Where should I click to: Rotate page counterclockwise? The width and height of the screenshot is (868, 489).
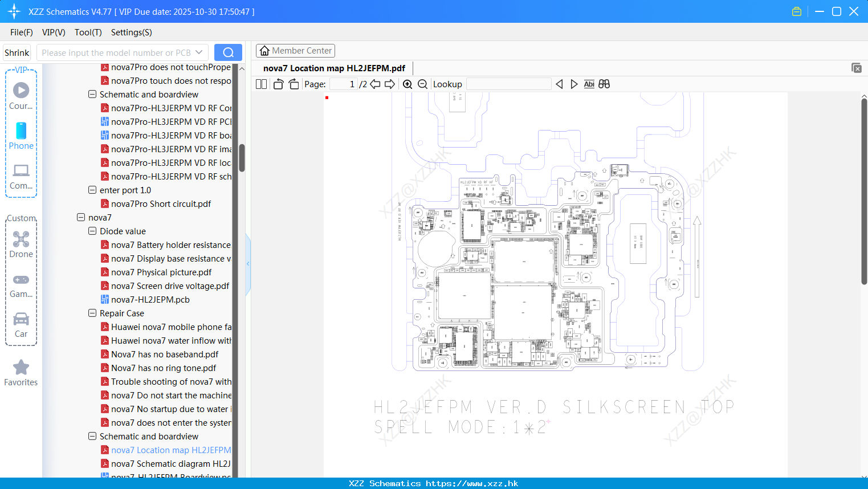coord(278,84)
